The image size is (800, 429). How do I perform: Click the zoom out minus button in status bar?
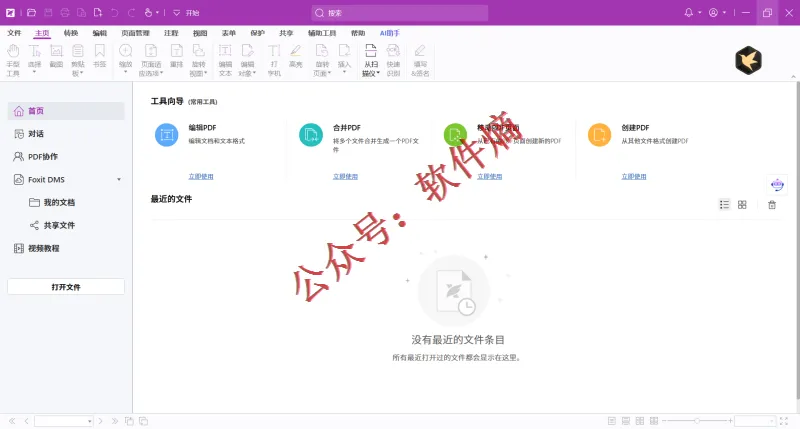(664, 421)
